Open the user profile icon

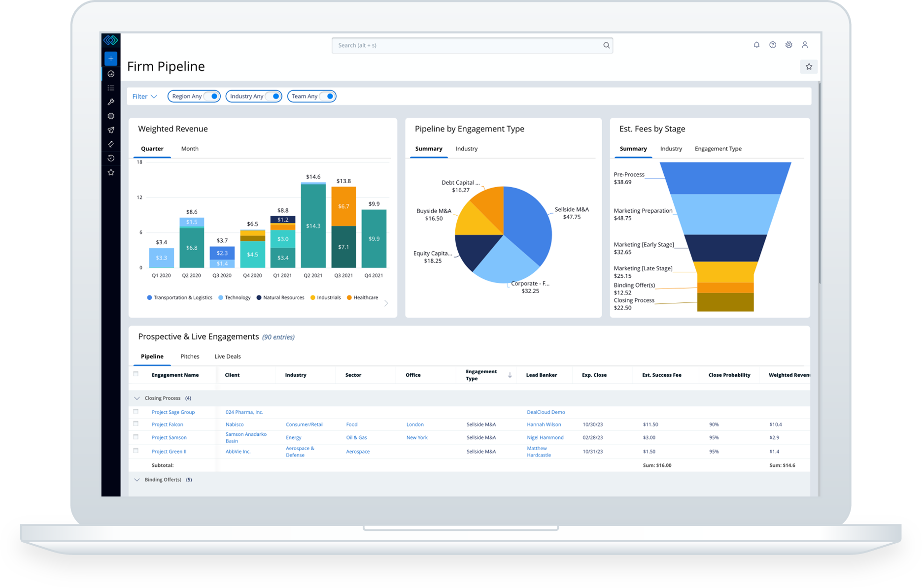click(805, 45)
